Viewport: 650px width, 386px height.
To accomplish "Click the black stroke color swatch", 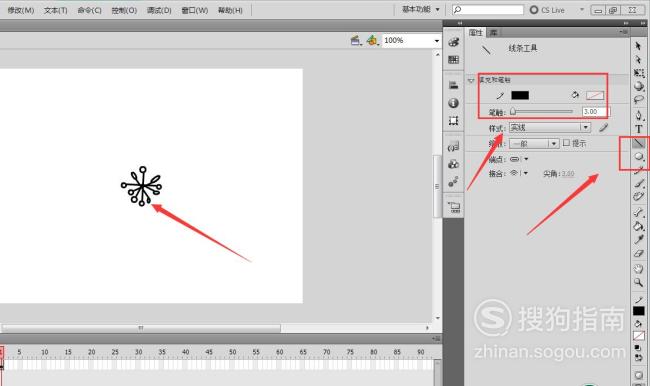I will [x=520, y=95].
